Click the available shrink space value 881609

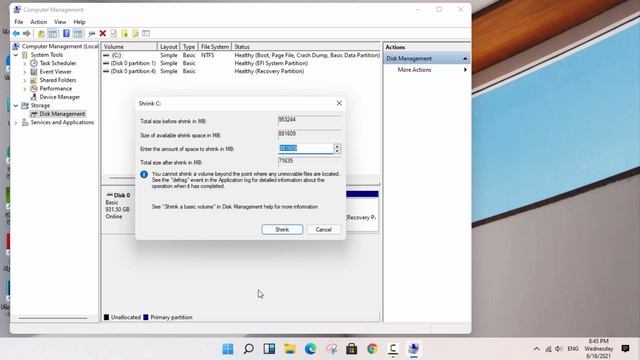[309, 134]
